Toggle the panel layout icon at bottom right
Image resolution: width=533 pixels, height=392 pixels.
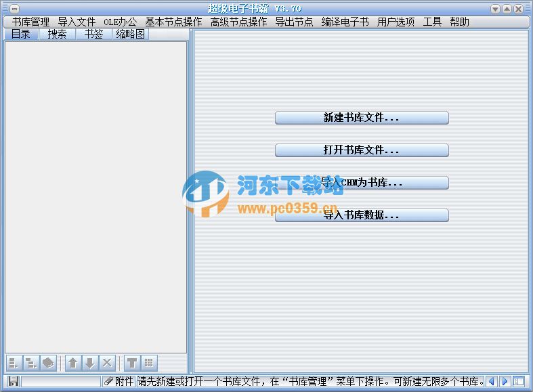[x=519, y=381]
